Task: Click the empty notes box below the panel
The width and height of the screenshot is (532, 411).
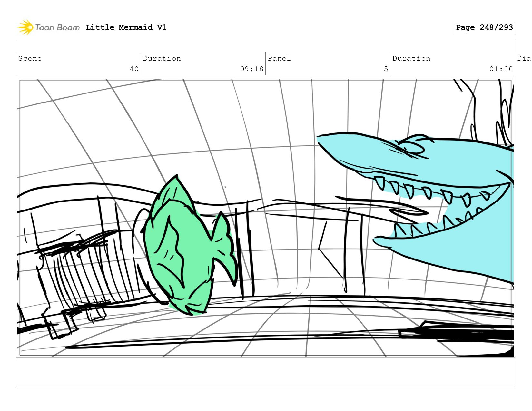Action: point(265,373)
